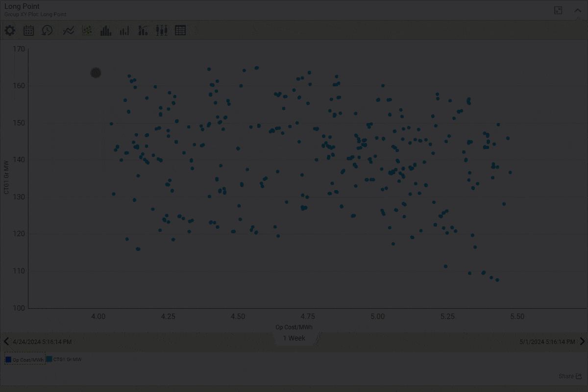
Task: Open the 1 Week time span selector
Action: [x=294, y=338]
